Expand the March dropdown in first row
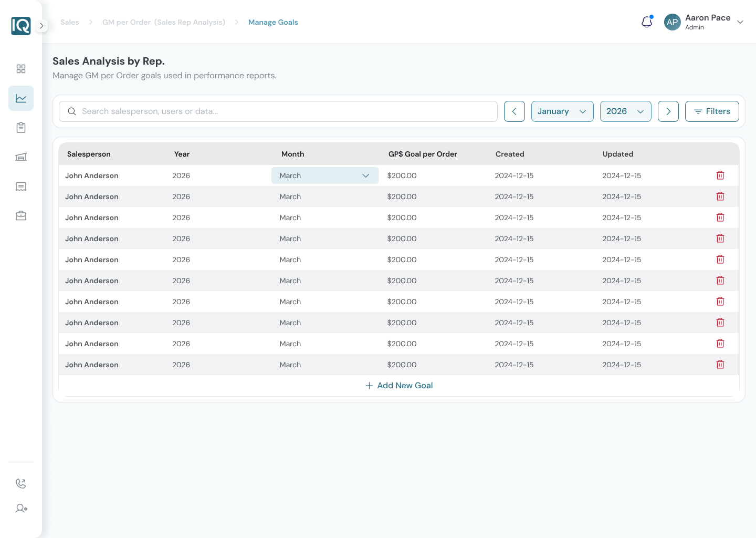This screenshot has width=756, height=538. click(325, 175)
